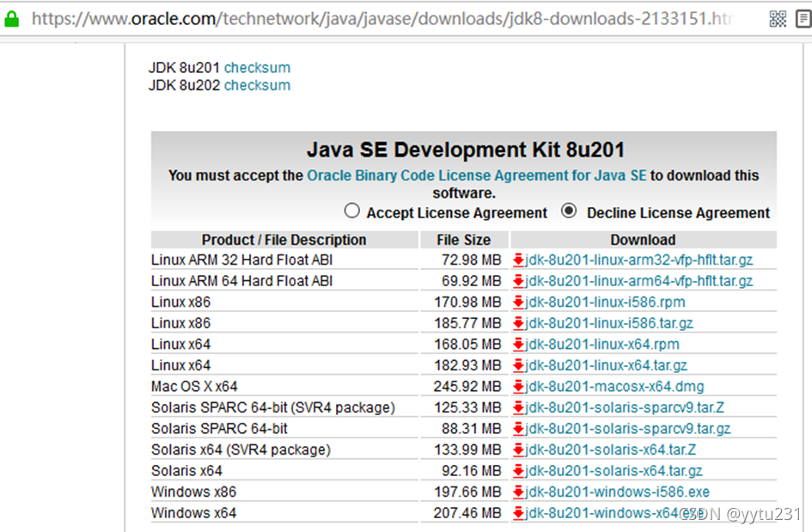
Task: Click Solaris SPARC 64-bit (SVR4 package) label
Action: [x=273, y=407]
